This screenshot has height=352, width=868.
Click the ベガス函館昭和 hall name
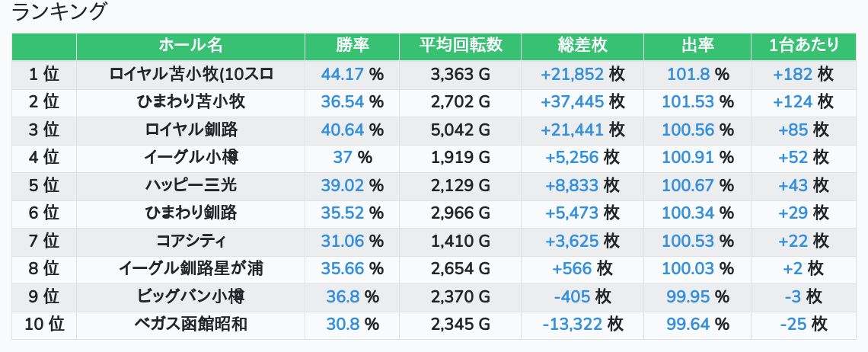[x=190, y=325]
